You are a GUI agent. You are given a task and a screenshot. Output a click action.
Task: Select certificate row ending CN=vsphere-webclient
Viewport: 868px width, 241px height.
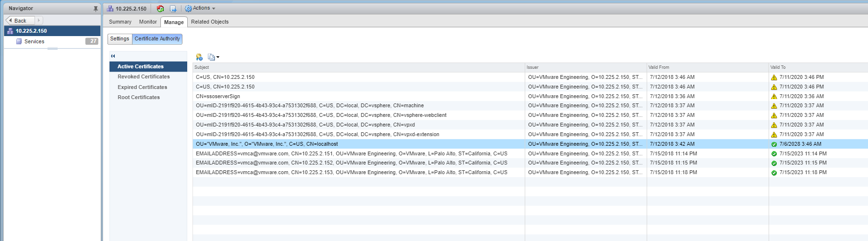[x=530, y=115]
